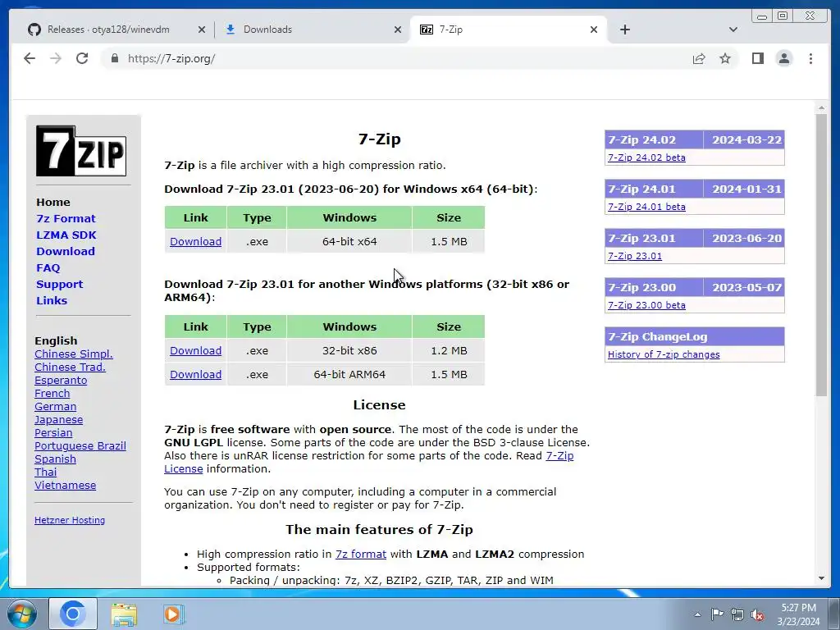This screenshot has width=840, height=630.
Task: Open the Windows Start menu orb
Action: click(x=21, y=614)
